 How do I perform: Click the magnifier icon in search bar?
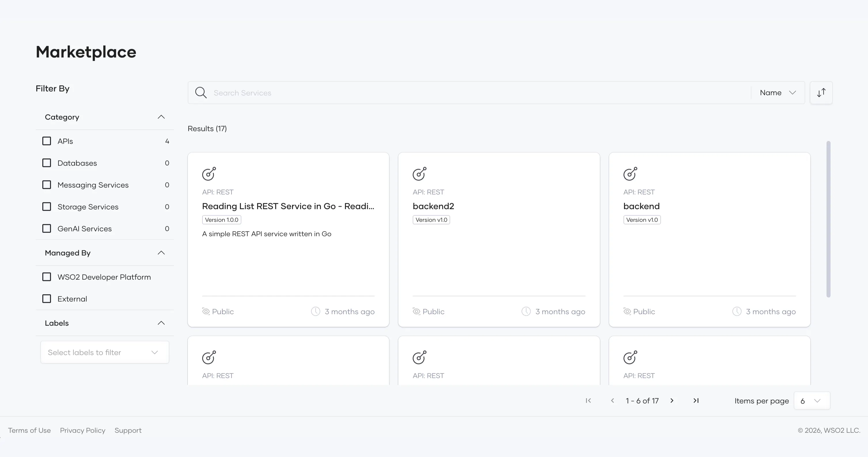[200, 92]
